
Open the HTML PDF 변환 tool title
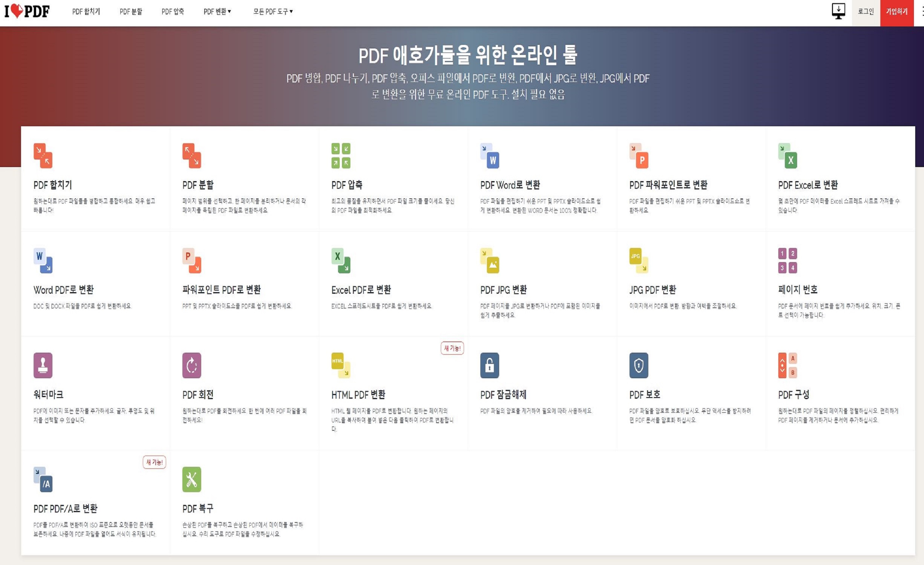pos(358,395)
